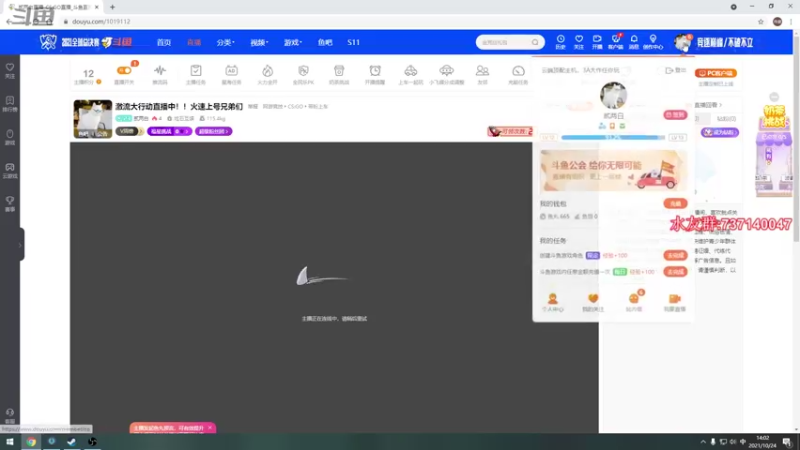Click the orange PC客户端 button
This screenshot has width=800, height=450.
click(x=715, y=73)
